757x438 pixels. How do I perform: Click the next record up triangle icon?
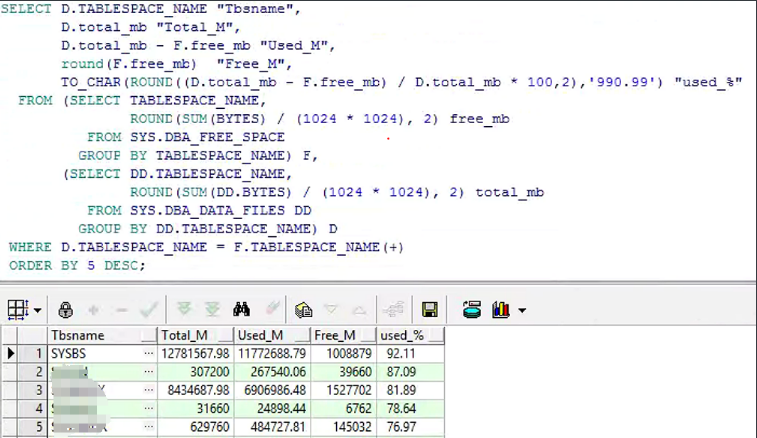coord(359,311)
